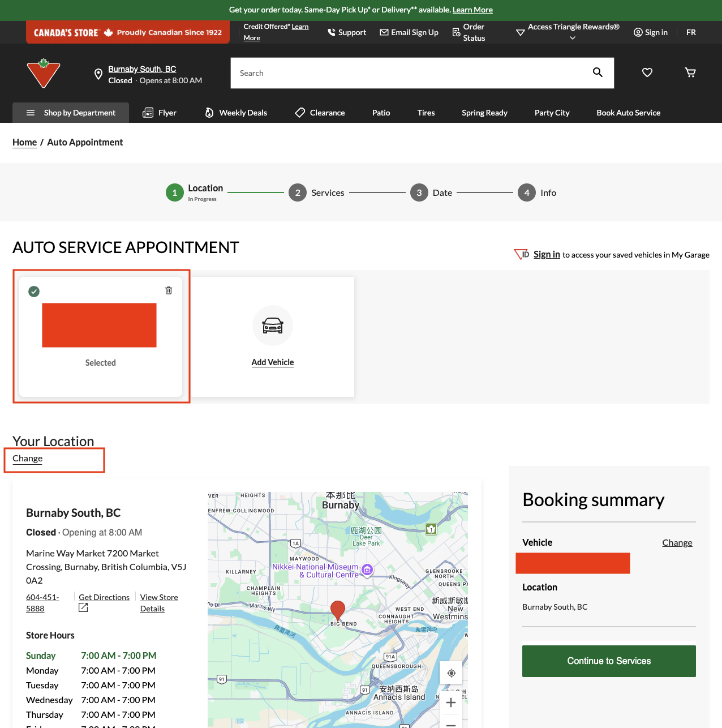722x728 pixels.
Task: Click the Add Vehicle car icon
Action: pos(273,326)
